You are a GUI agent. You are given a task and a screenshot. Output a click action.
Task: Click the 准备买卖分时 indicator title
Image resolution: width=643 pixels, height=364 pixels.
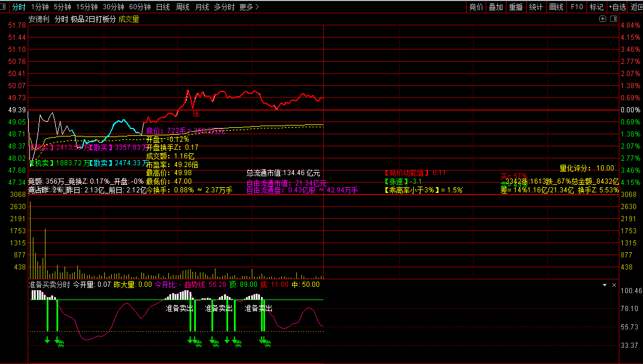coord(49,285)
